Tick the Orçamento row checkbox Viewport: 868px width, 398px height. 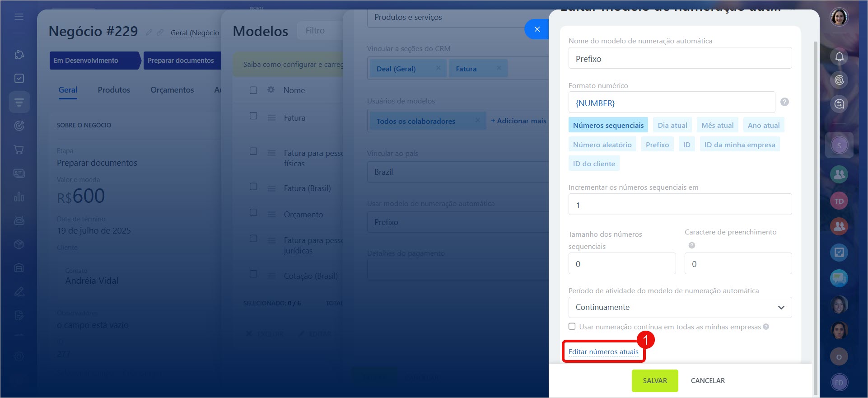253,213
